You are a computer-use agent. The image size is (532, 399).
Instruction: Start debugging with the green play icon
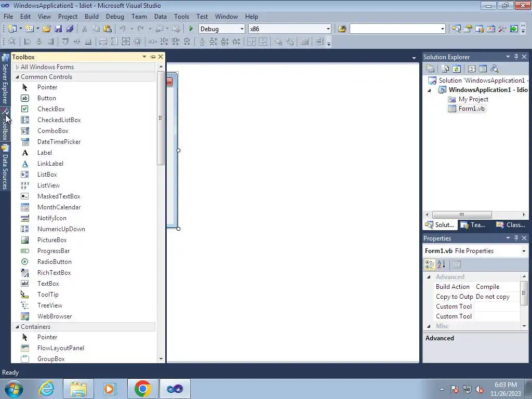(191, 29)
